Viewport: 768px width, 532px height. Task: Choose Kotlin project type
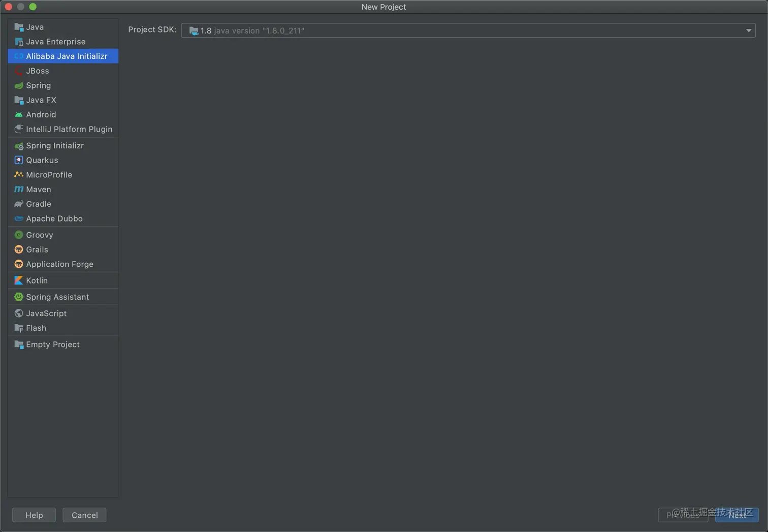tap(63, 280)
